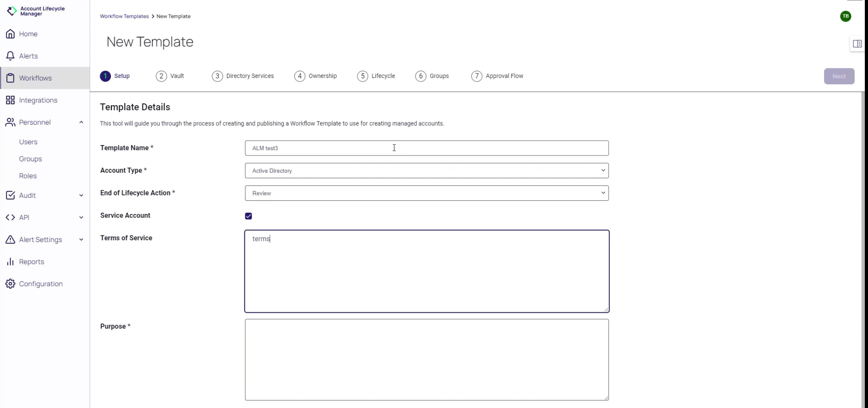Open the Integrations section
This screenshot has height=408, width=868.
tap(38, 100)
